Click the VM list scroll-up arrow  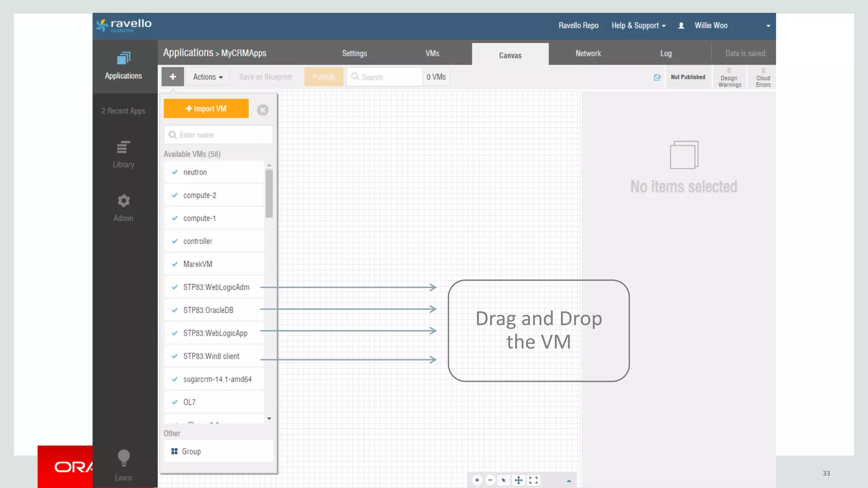pos(269,165)
